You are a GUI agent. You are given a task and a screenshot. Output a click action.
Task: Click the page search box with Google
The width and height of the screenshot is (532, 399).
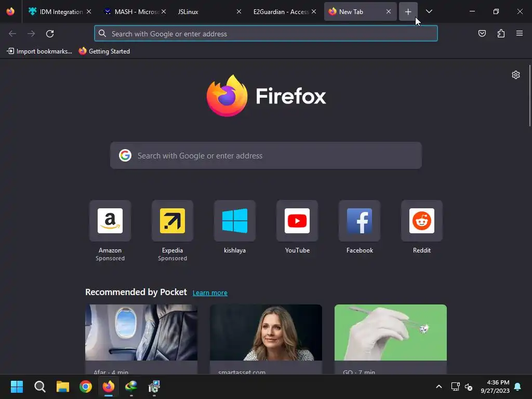click(265, 155)
